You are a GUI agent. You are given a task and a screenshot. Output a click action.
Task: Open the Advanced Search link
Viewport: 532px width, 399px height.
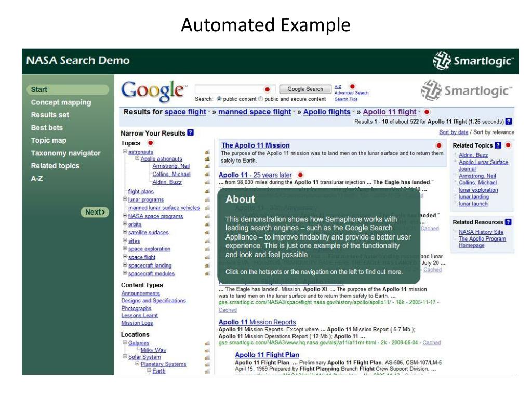(x=352, y=92)
